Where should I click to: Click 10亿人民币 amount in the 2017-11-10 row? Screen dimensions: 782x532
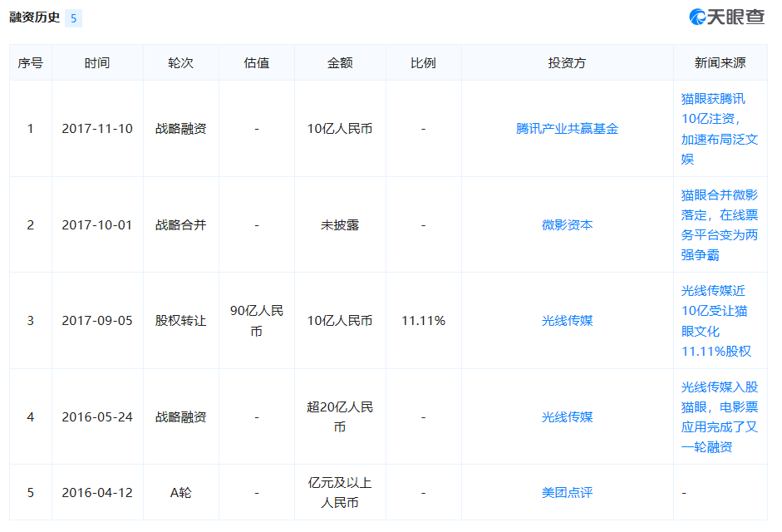[x=340, y=129]
